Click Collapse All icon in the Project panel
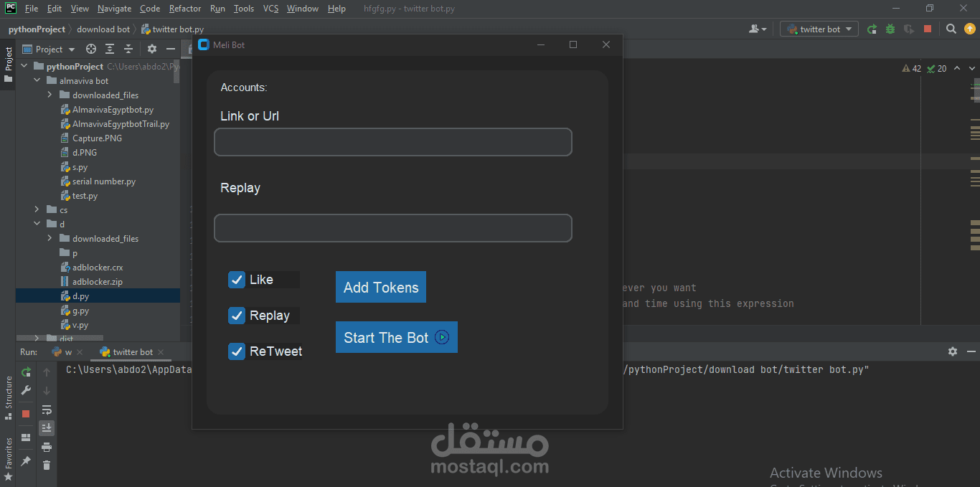This screenshot has width=980, height=487. click(x=128, y=49)
